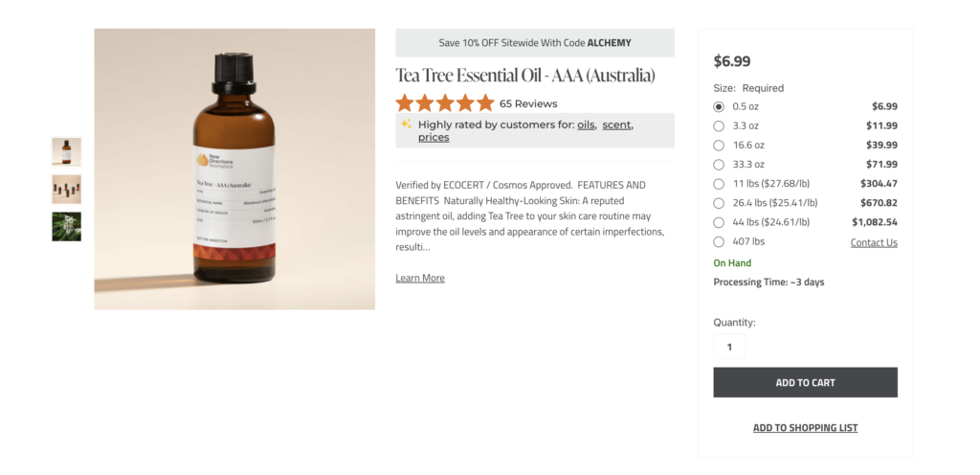Choose the 16.6 oz size
The height and width of the screenshot is (475, 980).
tap(720, 145)
